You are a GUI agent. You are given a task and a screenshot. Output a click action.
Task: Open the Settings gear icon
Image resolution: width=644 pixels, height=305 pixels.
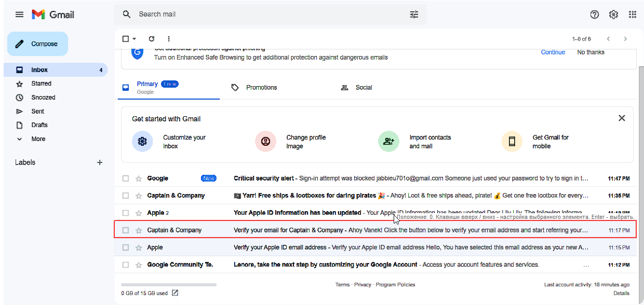[613, 15]
